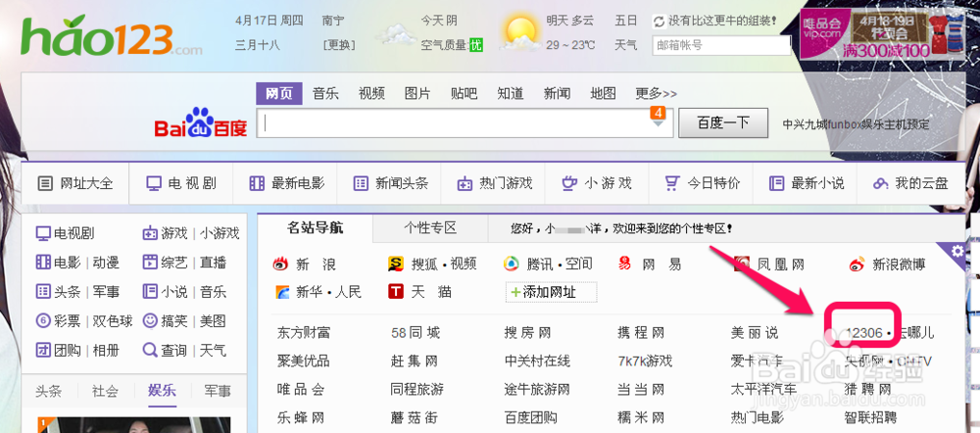Viewport: 980px width, 433px height.
Task: Open the 聚美优品 link
Action: [303, 361]
